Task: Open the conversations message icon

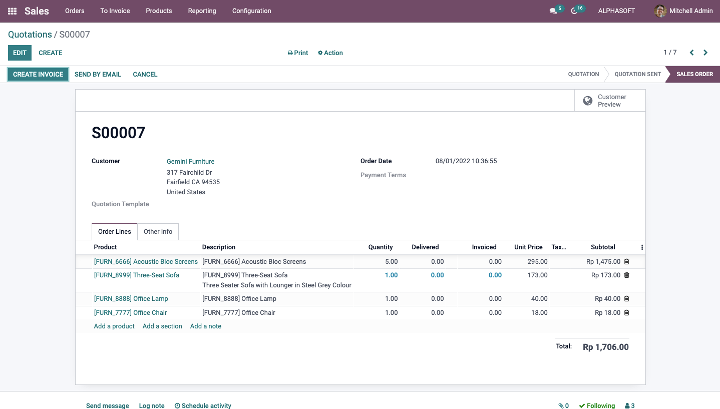Action: coord(554,11)
